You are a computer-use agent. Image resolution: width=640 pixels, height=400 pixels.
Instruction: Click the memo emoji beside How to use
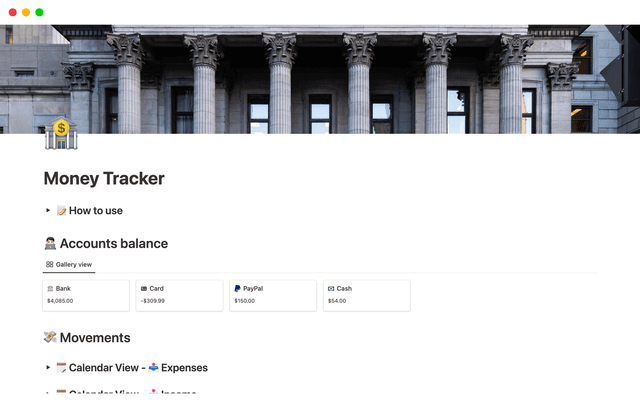[x=61, y=211]
